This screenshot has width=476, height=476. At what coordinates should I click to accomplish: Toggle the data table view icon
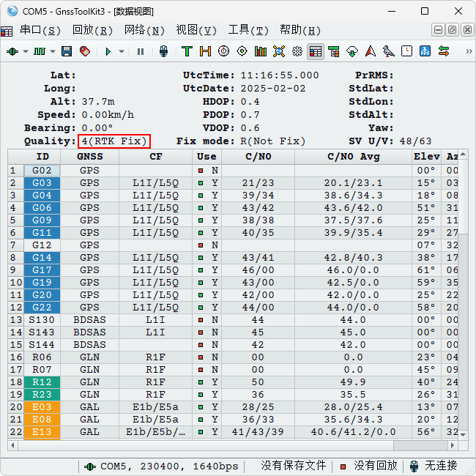[316, 51]
